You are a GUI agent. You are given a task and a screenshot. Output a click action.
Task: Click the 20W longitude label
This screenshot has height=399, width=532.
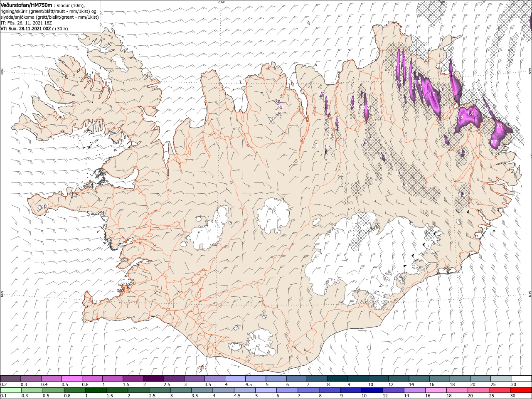(221, 2)
